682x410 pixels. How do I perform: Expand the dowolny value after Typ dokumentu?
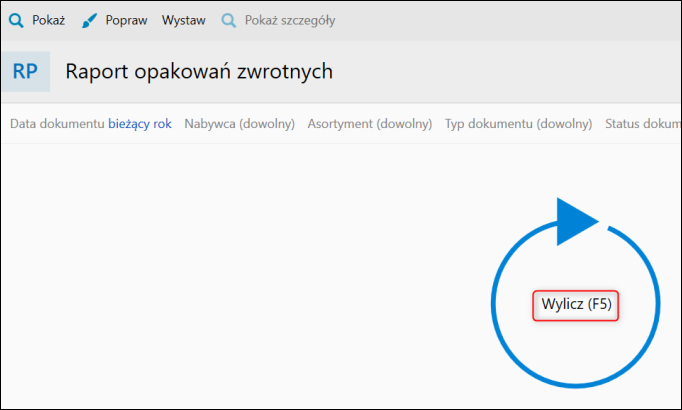click(x=563, y=124)
